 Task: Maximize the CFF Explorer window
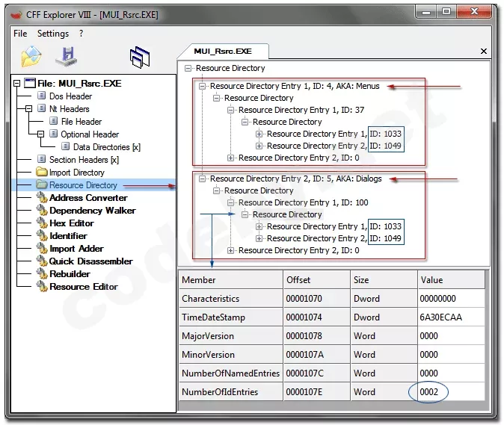[x=446, y=12]
